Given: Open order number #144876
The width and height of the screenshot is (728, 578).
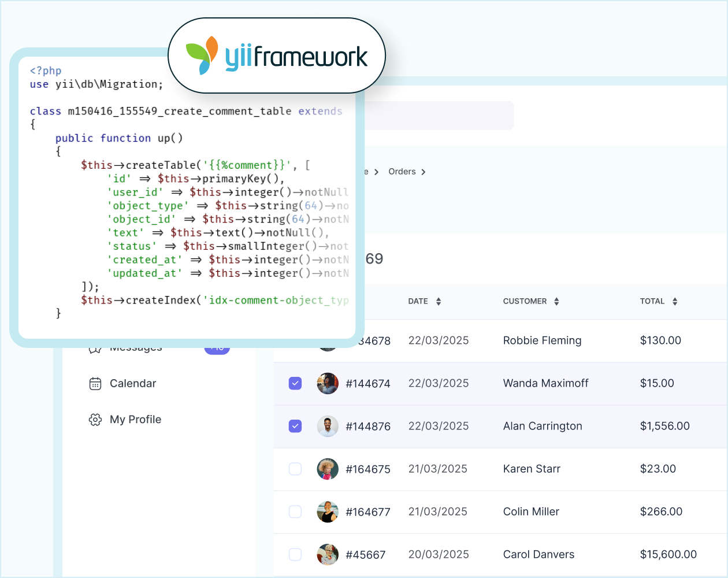Looking at the screenshot, I should tap(368, 427).
